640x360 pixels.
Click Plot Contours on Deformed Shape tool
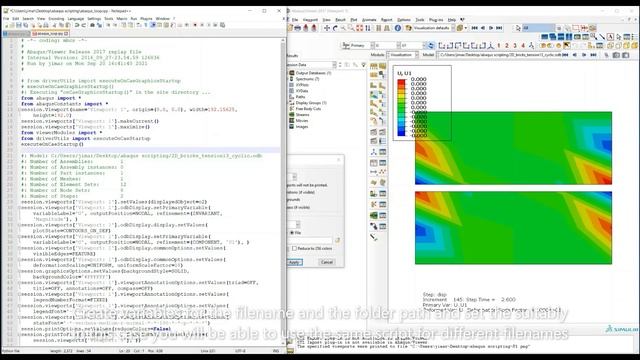point(374,95)
